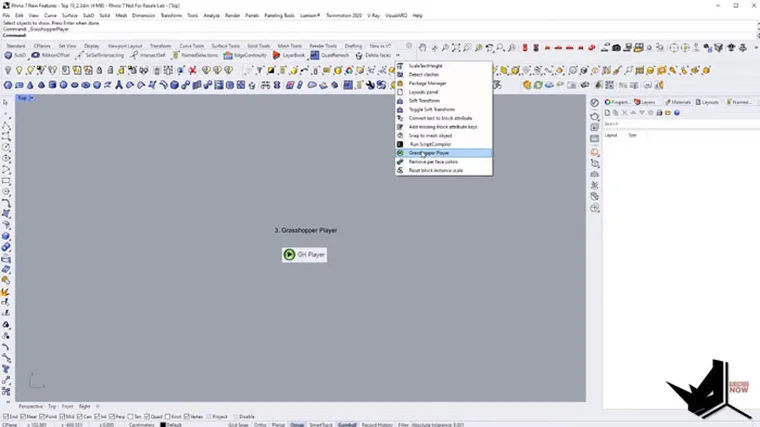Choose Package Manager in the popup menu
Image resolution: width=760 pixels, height=427 pixels.
click(428, 83)
